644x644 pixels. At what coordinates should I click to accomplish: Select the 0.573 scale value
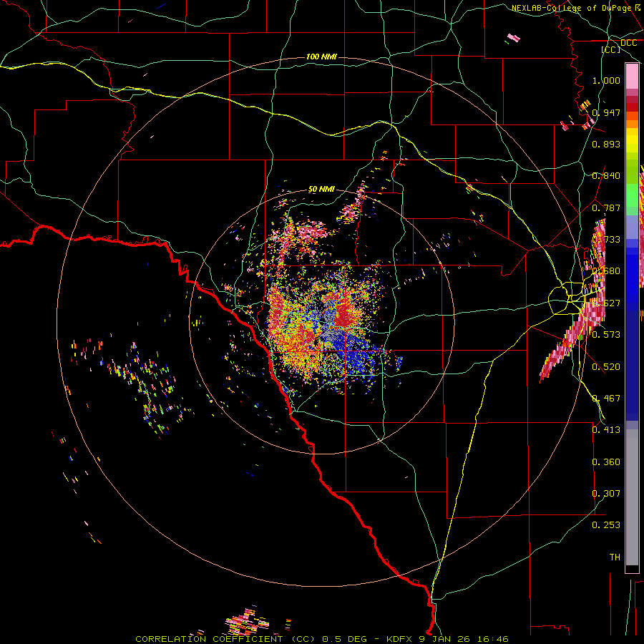(x=606, y=334)
